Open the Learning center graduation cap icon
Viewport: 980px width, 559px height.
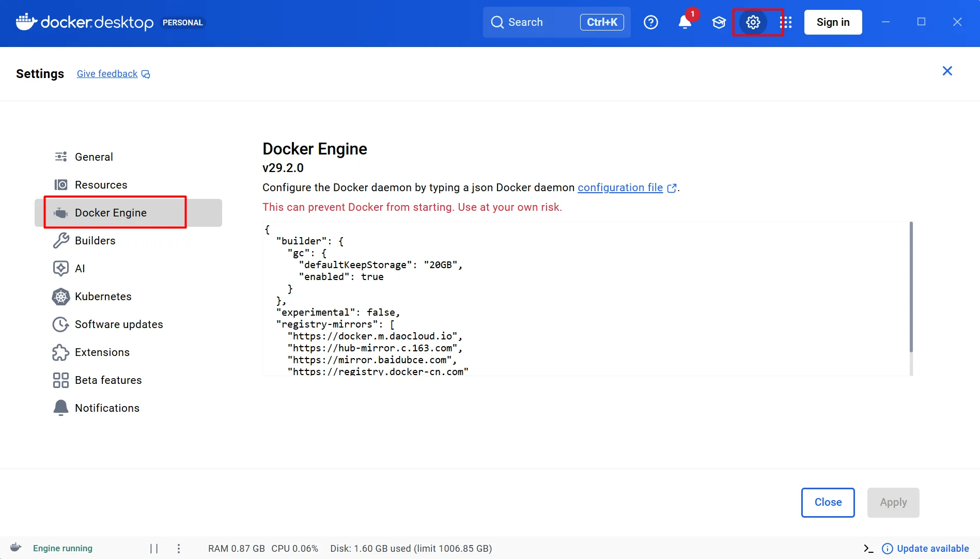(719, 22)
